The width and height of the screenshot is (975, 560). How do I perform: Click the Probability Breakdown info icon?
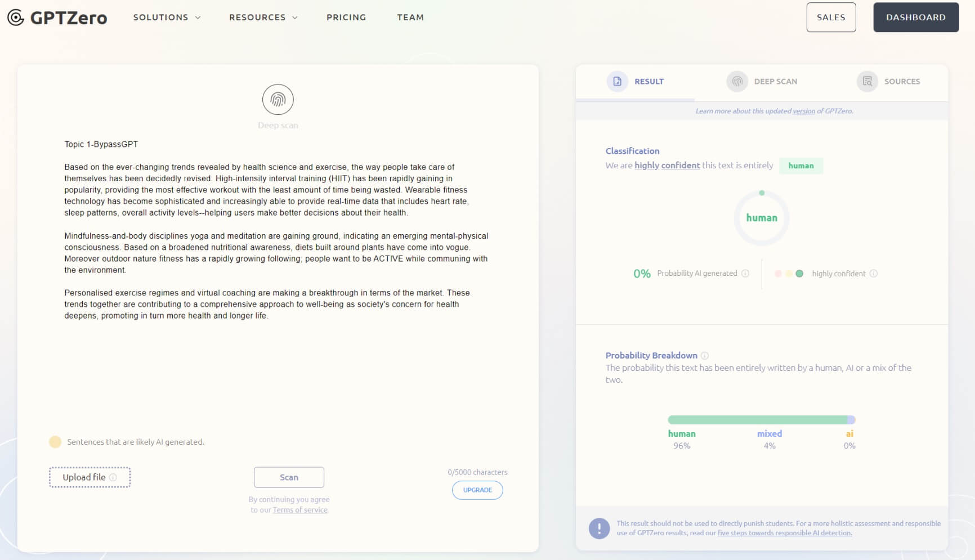704,356
